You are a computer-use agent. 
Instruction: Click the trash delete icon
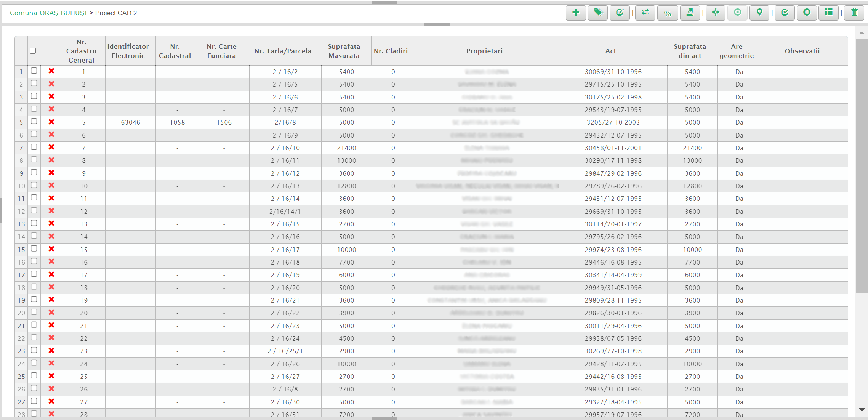[x=854, y=13]
